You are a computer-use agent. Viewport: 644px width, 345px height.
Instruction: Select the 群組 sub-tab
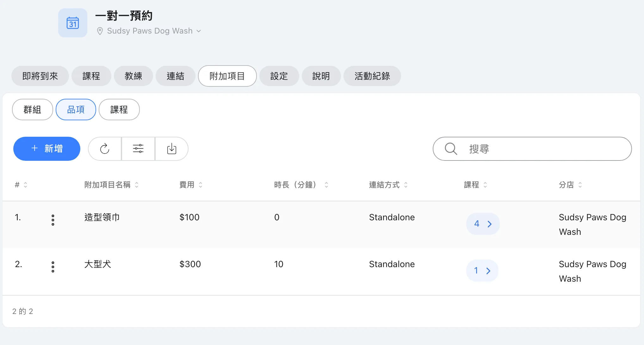pos(32,110)
